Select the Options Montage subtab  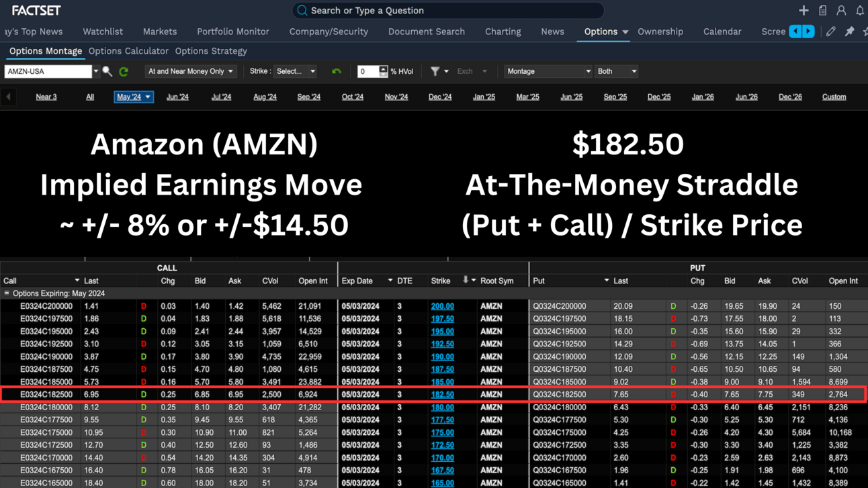(x=46, y=51)
